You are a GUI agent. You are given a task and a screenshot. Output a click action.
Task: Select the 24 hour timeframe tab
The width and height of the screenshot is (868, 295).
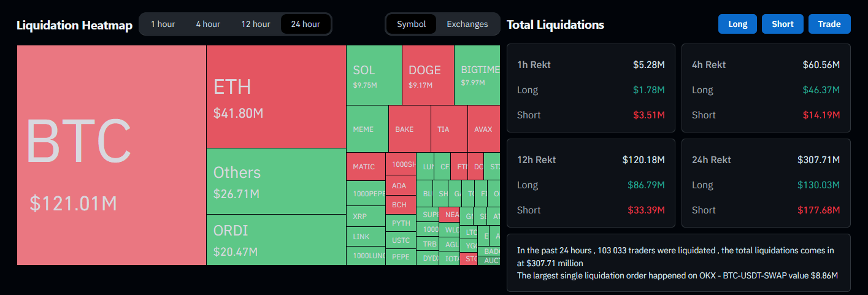305,24
